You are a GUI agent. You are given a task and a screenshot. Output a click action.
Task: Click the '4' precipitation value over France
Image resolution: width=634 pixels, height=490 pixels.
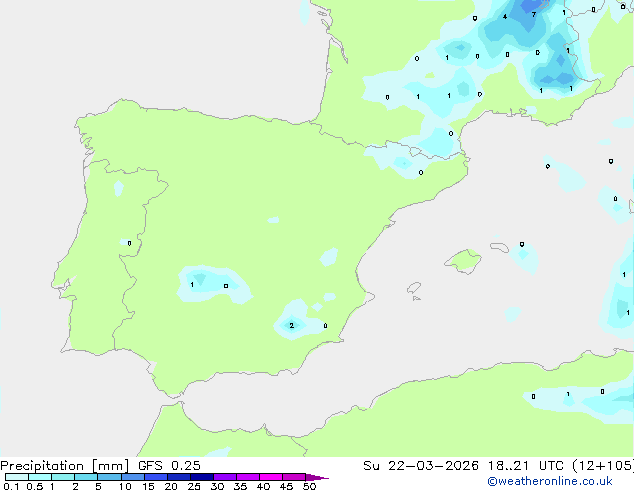pyautogui.click(x=505, y=17)
